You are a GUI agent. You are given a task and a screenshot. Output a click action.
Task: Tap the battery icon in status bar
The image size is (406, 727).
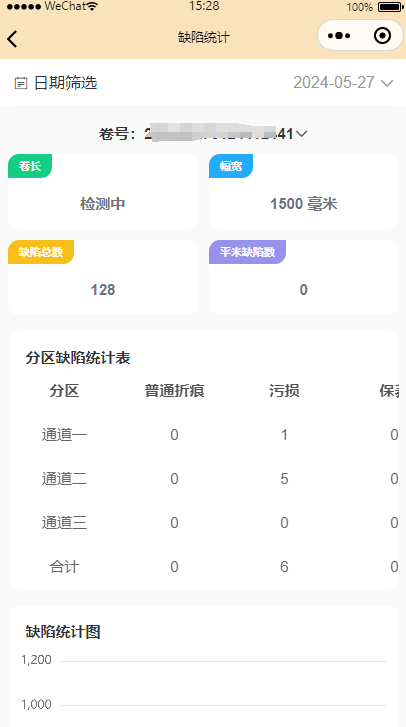(390, 7)
